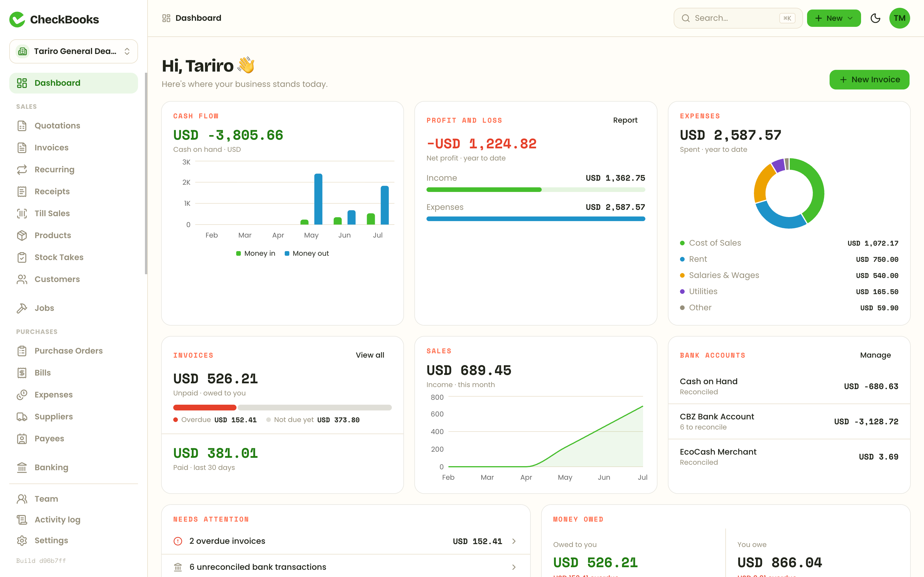Expand the unreconciled bank transactions arrow

(514, 567)
